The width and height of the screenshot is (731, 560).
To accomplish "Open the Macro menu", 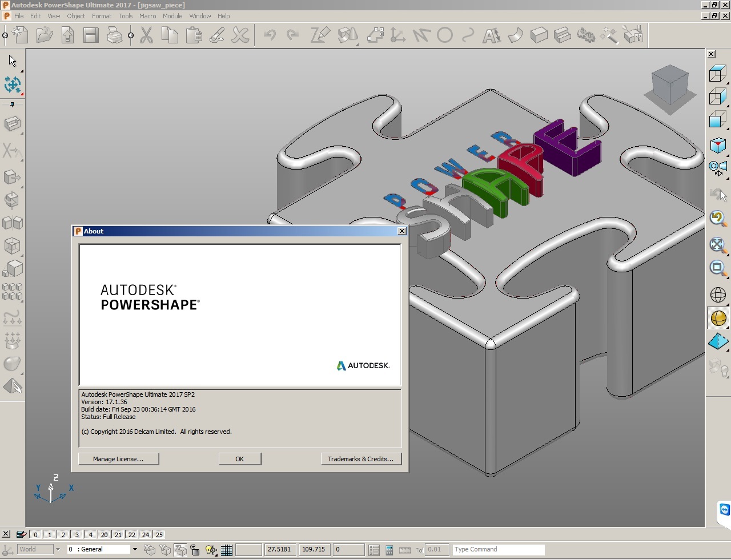I will 148,16.
